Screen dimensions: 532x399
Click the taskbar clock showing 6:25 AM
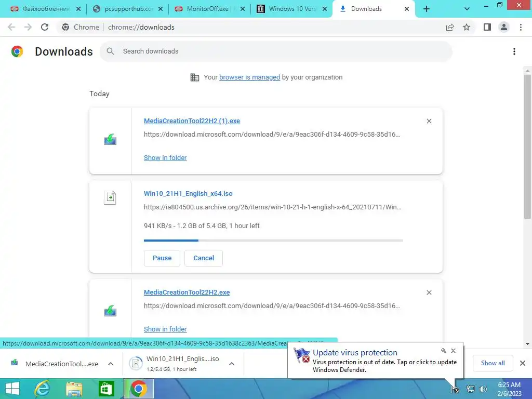509,389
